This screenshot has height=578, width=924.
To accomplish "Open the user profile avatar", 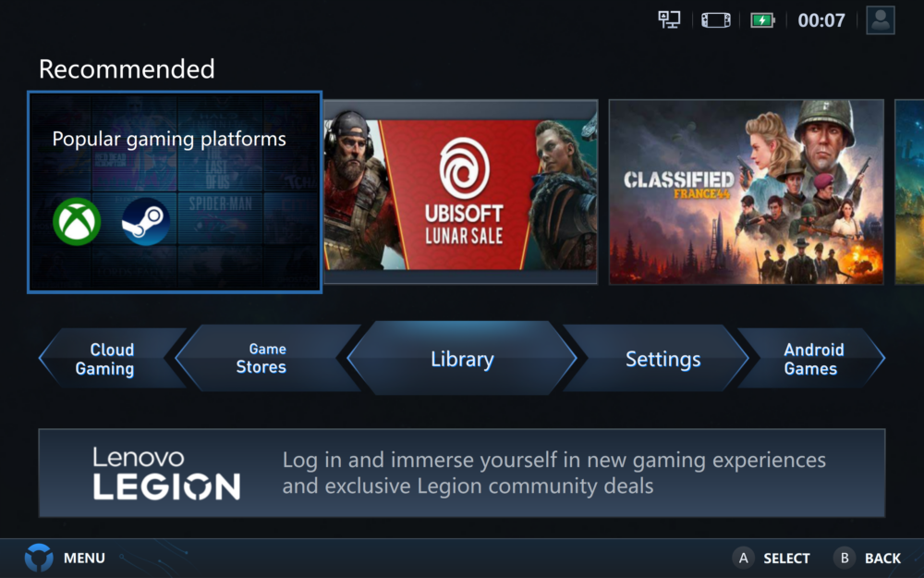I will pos(881,20).
